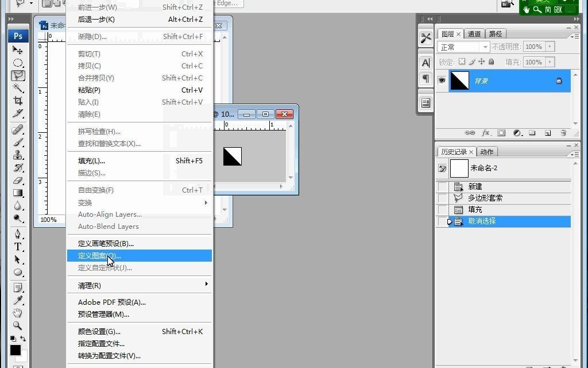Select the Eraser tool
588x368 pixels.
(x=18, y=181)
